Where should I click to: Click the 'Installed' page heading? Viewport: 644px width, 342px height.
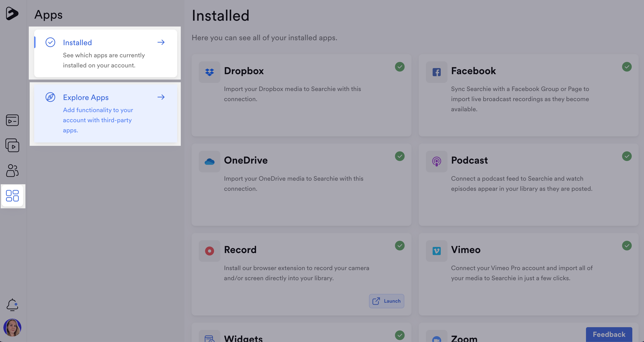[221, 16]
